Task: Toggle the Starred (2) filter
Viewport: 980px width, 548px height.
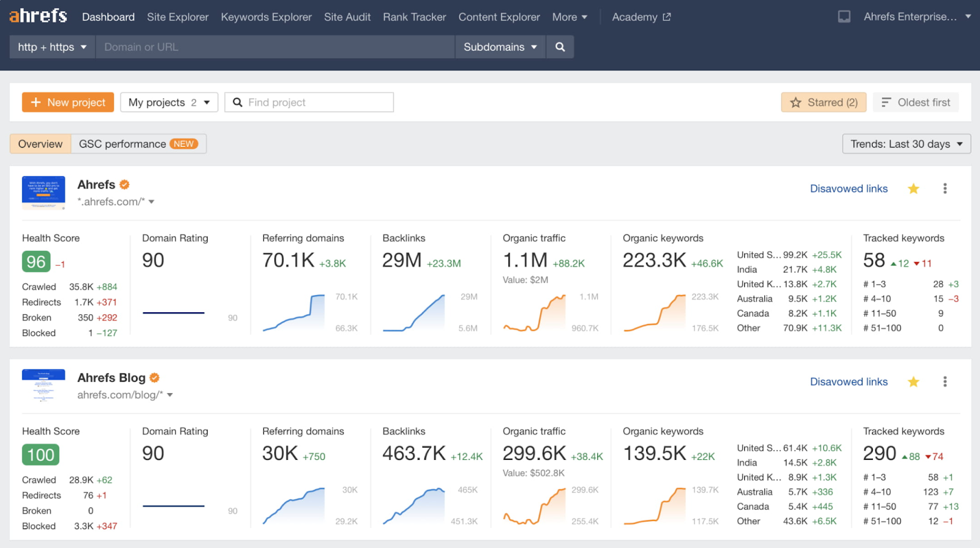Action: point(823,102)
